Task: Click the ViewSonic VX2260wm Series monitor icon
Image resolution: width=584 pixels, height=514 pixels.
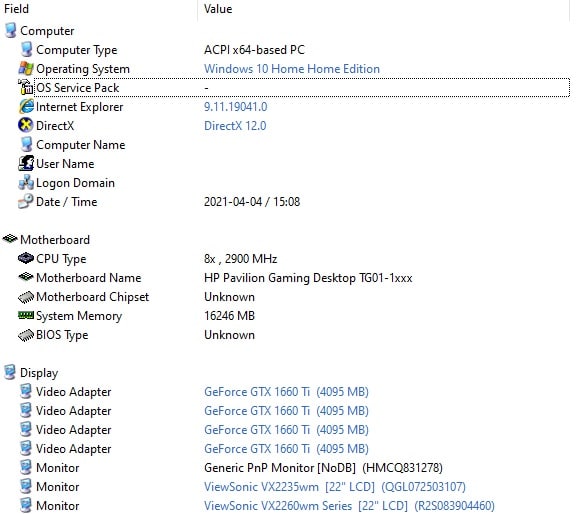Action: pos(26,505)
